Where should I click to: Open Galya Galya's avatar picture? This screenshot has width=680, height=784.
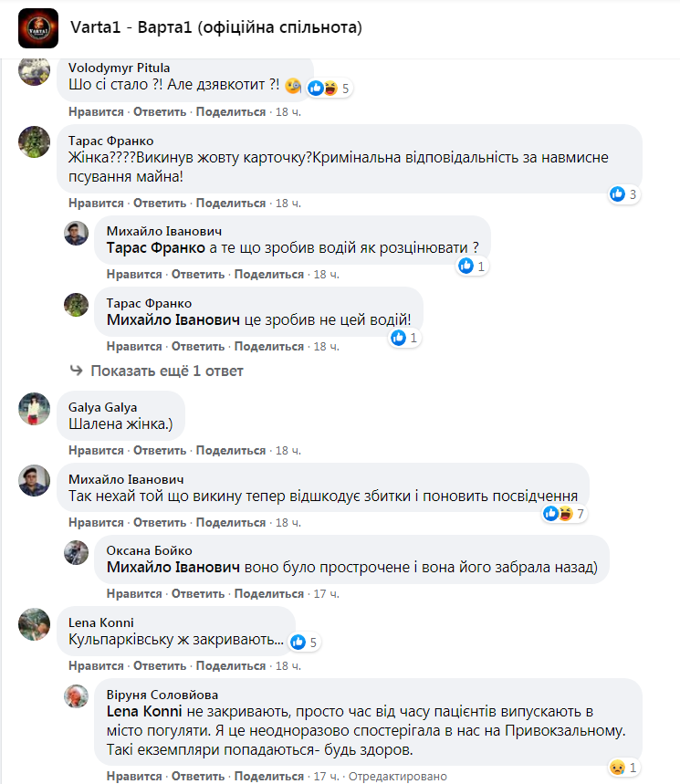pyautogui.click(x=35, y=408)
